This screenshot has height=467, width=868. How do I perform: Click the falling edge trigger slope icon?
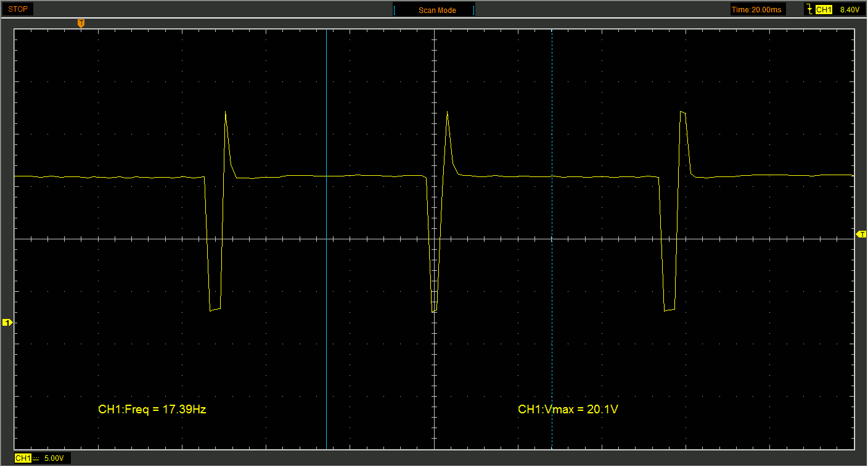pyautogui.click(x=808, y=9)
